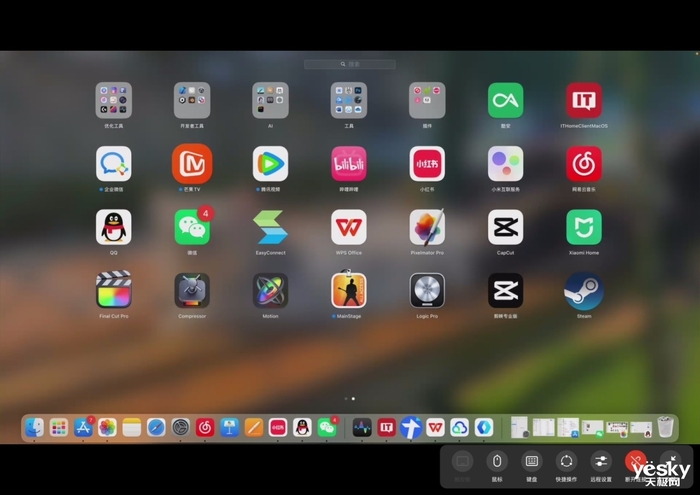The width and height of the screenshot is (700, 495).
Task: Open the 腾讯视频 app
Action: coord(271,163)
